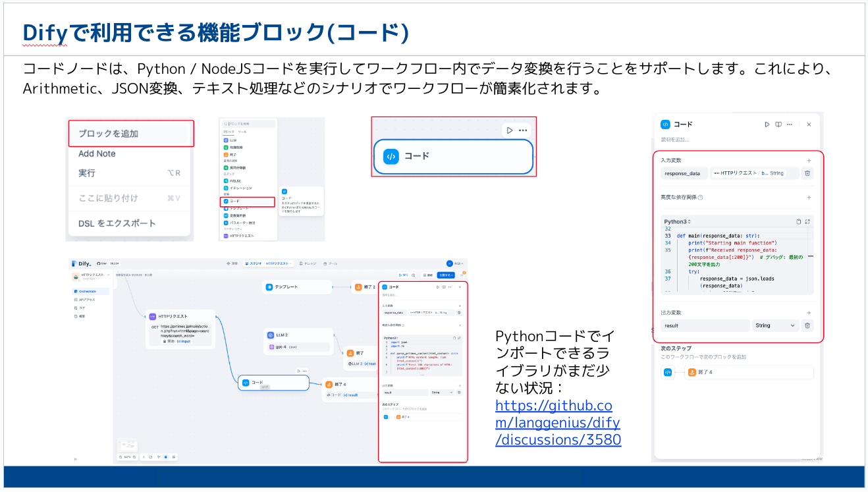This screenshot has height=492, width=868.
Task: Delete the response_data input variable via trash icon
Action: [x=807, y=173]
